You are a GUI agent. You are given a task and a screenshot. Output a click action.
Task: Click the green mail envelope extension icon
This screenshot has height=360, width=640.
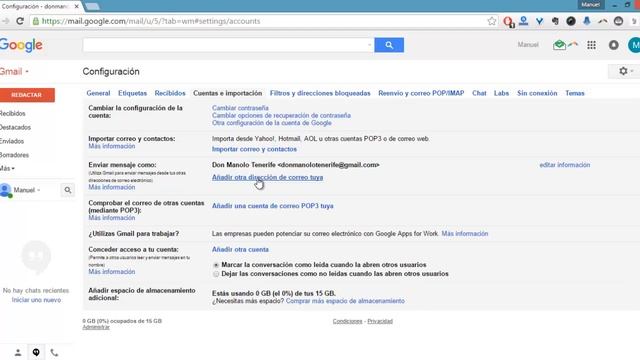point(559,45)
